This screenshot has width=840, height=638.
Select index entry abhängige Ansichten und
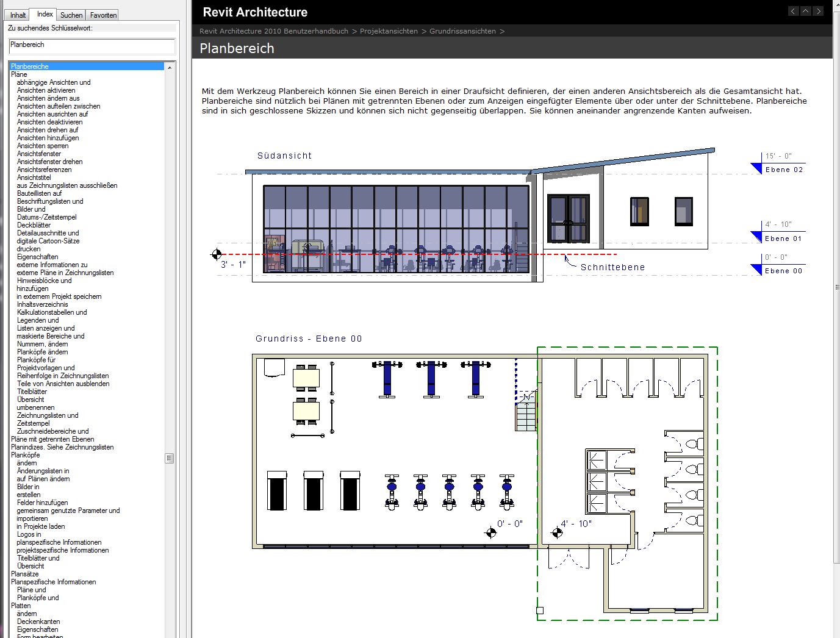[54, 82]
